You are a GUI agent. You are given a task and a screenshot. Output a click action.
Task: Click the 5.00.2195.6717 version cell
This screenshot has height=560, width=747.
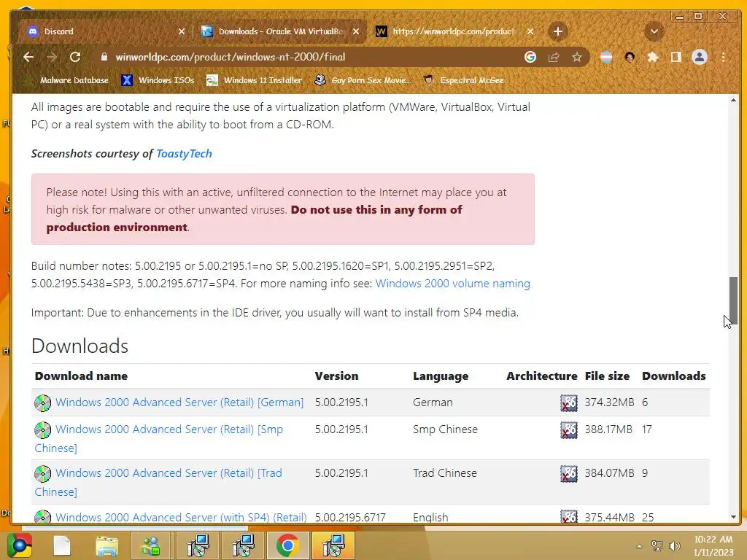pyautogui.click(x=350, y=517)
